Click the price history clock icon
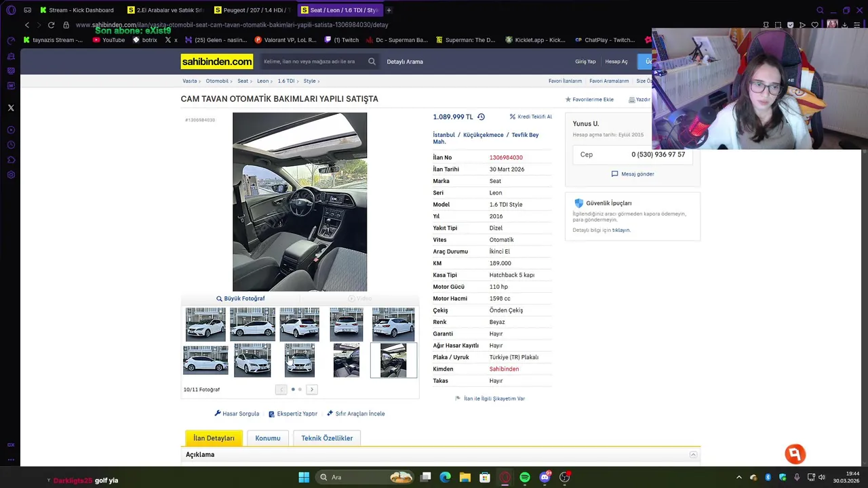Viewport: 868px width, 488px height. [481, 117]
